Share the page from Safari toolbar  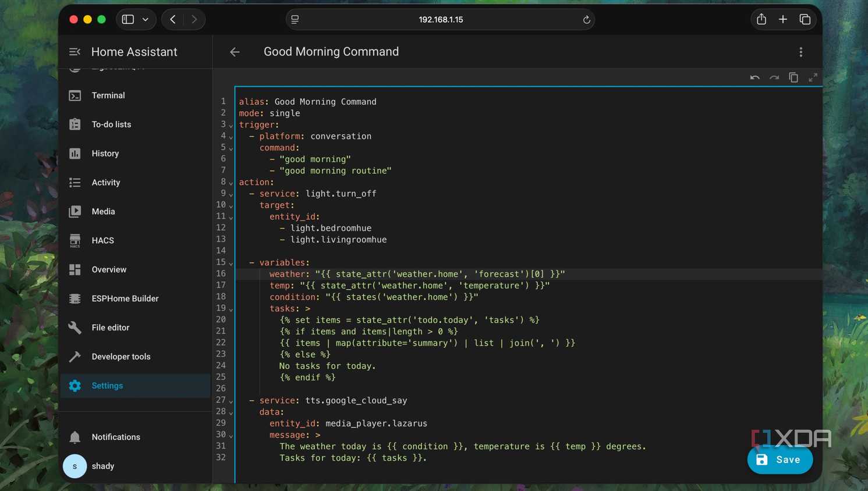pos(761,19)
